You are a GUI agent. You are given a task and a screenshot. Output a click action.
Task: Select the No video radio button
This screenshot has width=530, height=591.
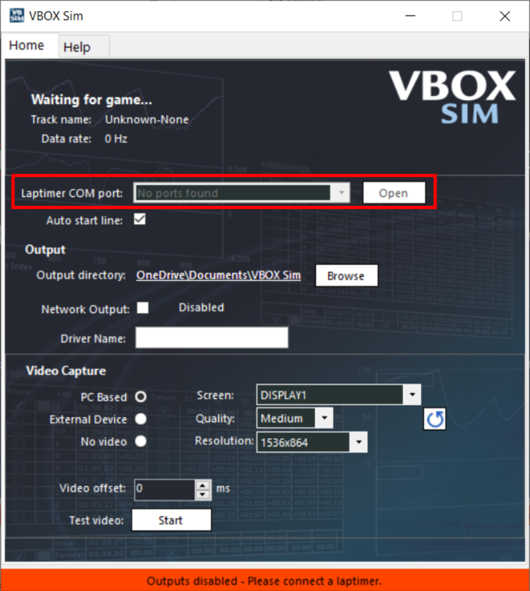point(141,441)
